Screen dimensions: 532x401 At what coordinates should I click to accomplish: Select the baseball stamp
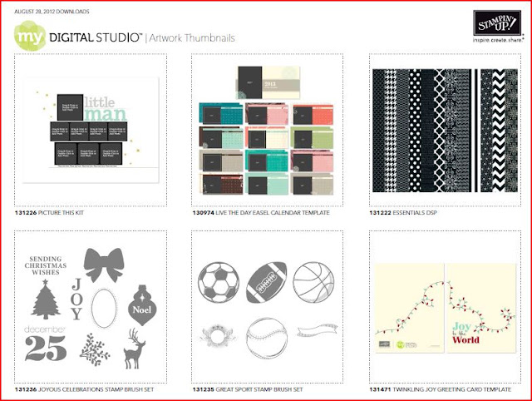coord(267,338)
